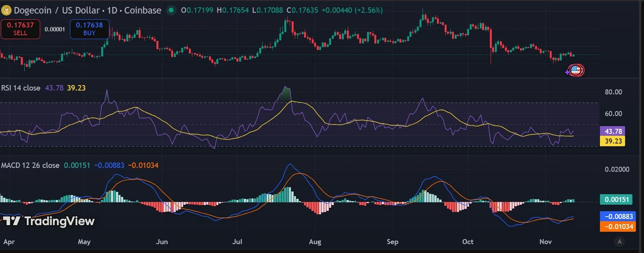Click the yellow 39.23 RSI average label
The width and height of the screenshot is (644, 253).
613,141
